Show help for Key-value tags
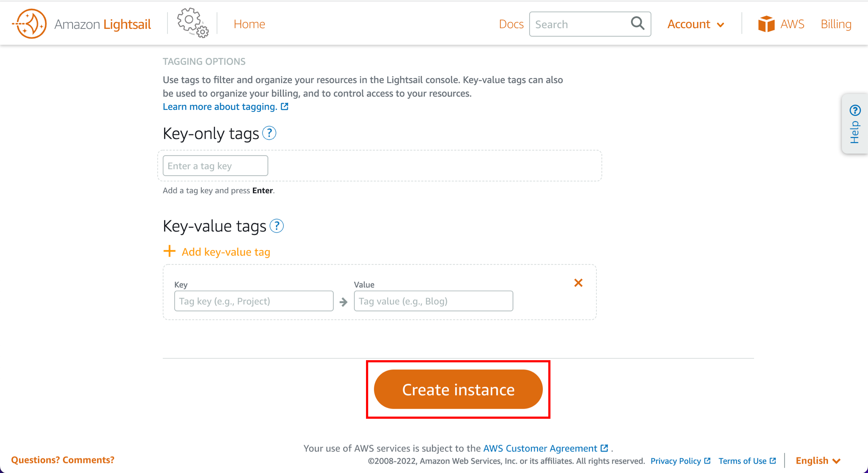This screenshot has width=868, height=473. click(277, 226)
